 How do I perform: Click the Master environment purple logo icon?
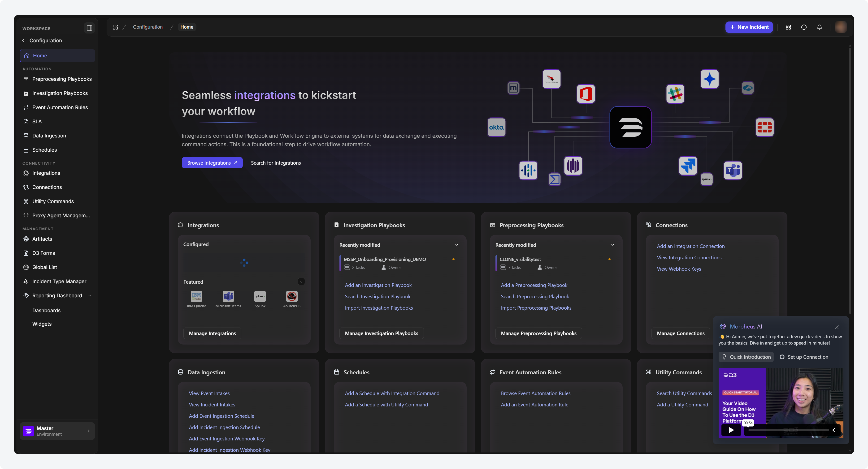point(28,431)
